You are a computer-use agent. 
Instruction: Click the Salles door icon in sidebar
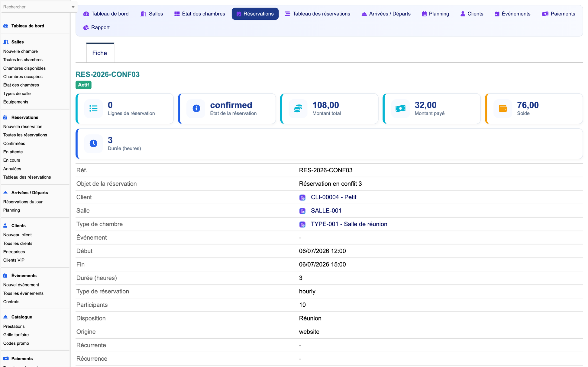coord(6,42)
